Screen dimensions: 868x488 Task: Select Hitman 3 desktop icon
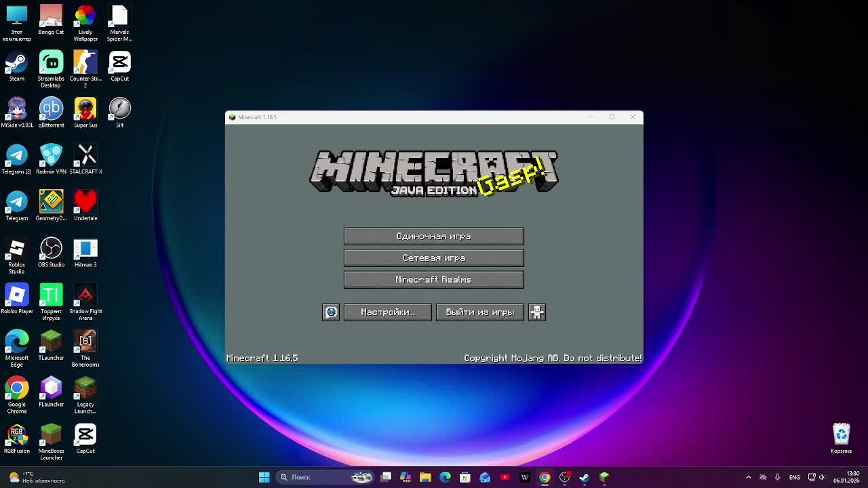pyautogui.click(x=85, y=252)
